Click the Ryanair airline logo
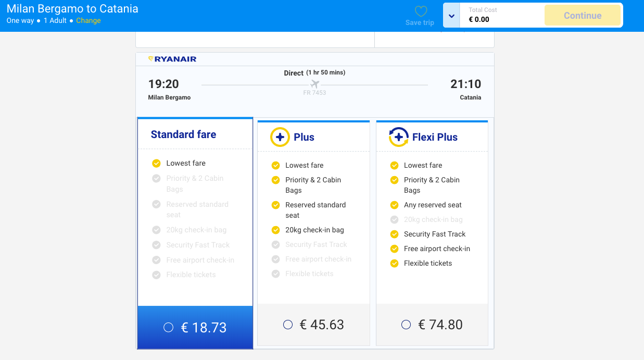Viewport: 644px width, 360px height. point(172,59)
